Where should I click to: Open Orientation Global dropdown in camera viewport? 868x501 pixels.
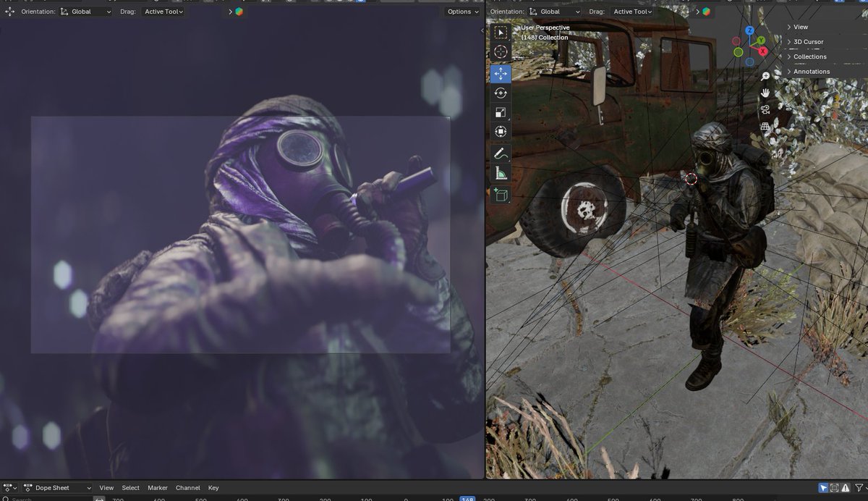[x=86, y=12]
